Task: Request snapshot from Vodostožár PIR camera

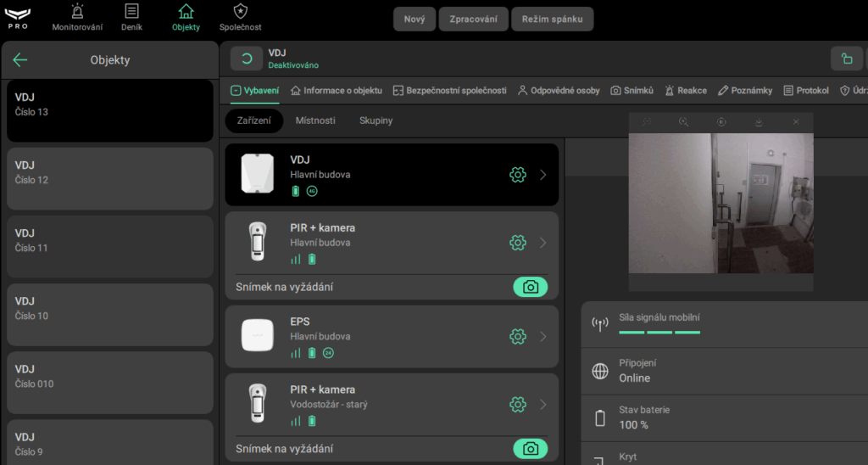Action: click(x=531, y=448)
